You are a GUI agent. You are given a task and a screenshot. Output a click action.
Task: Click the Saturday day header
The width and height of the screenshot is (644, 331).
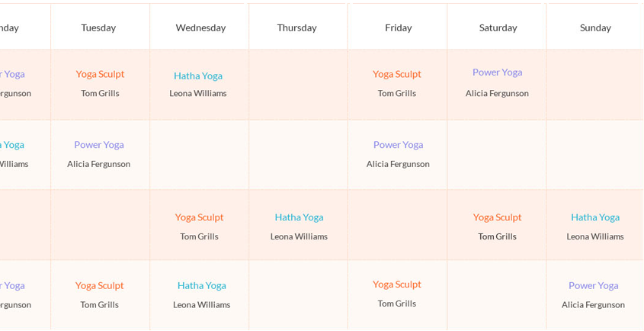[x=498, y=27]
